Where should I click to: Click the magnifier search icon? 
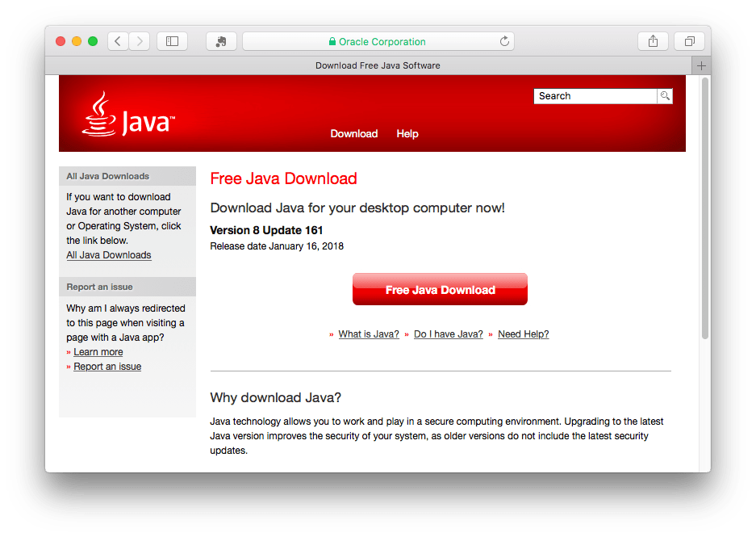pos(665,96)
